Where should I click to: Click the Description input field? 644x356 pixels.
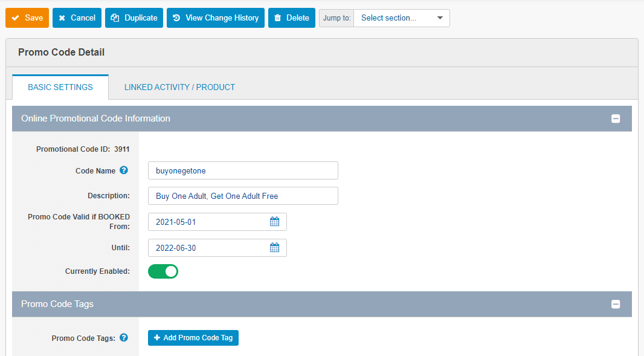[243, 196]
